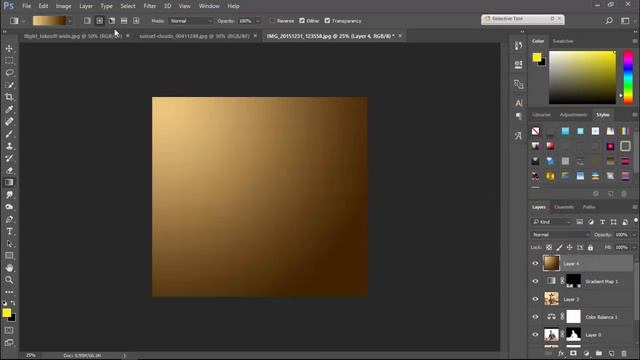Open the gradient picker dropdown arrow

(70, 21)
